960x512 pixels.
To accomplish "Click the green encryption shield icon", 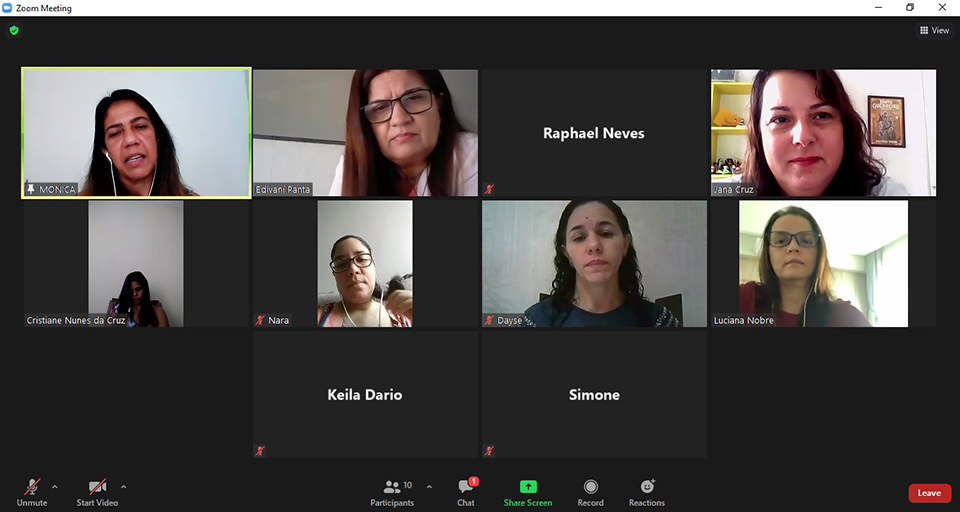I will (x=14, y=30).
